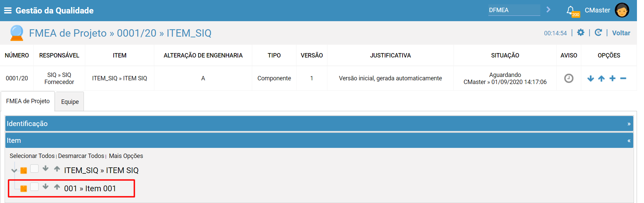This screenshot has width=644, height=203.
Task: Click the ALTERAÇÃO DE ENGENHARIA column header
Action: [x=203, y=55]
